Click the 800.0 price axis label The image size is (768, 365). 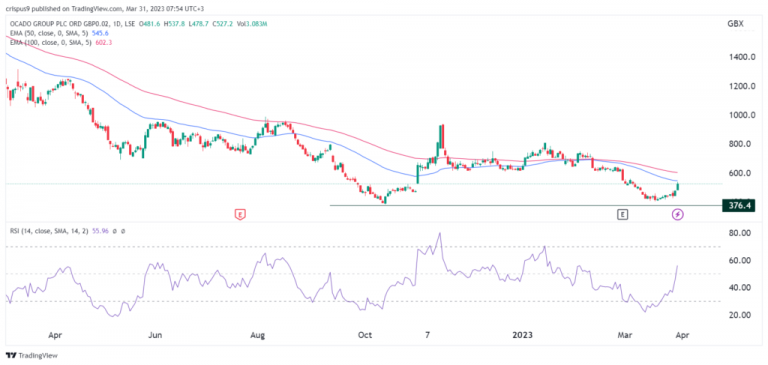739,144
